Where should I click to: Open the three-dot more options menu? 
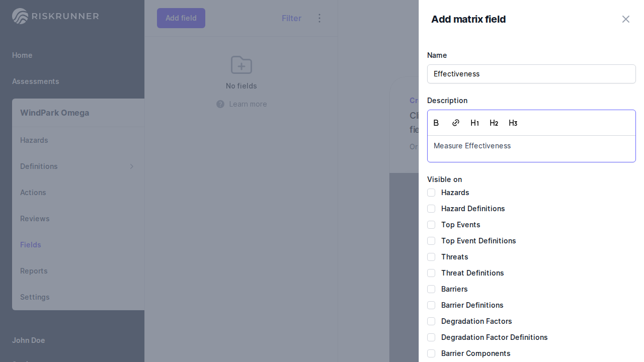[319, 18]
